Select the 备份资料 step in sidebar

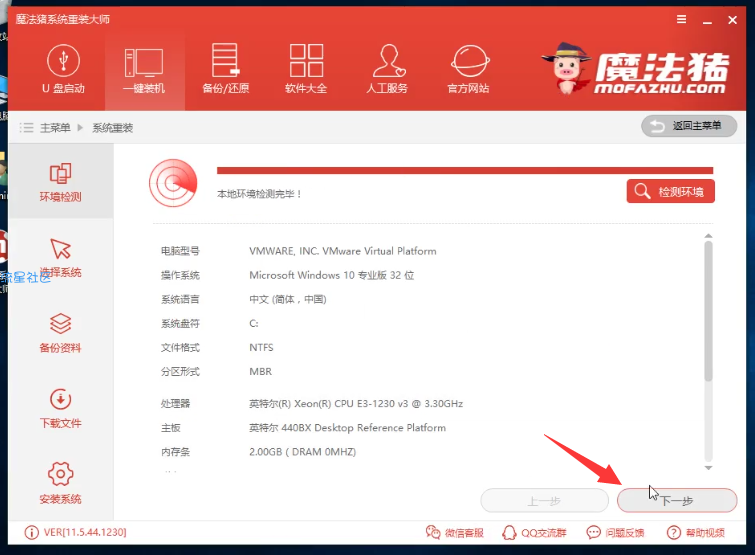pos(61,333)
